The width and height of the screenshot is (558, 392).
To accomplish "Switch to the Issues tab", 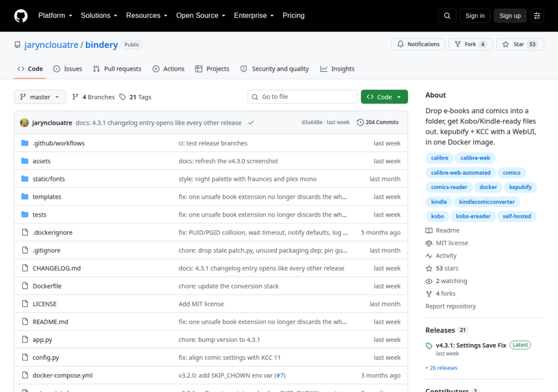I will coord(68,69).
